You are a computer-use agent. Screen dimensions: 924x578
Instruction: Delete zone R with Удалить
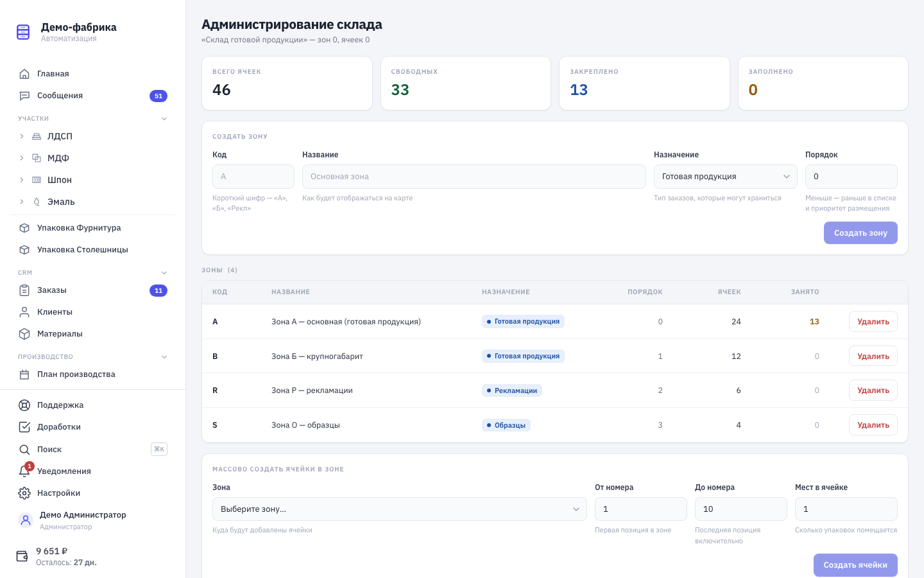873,390
